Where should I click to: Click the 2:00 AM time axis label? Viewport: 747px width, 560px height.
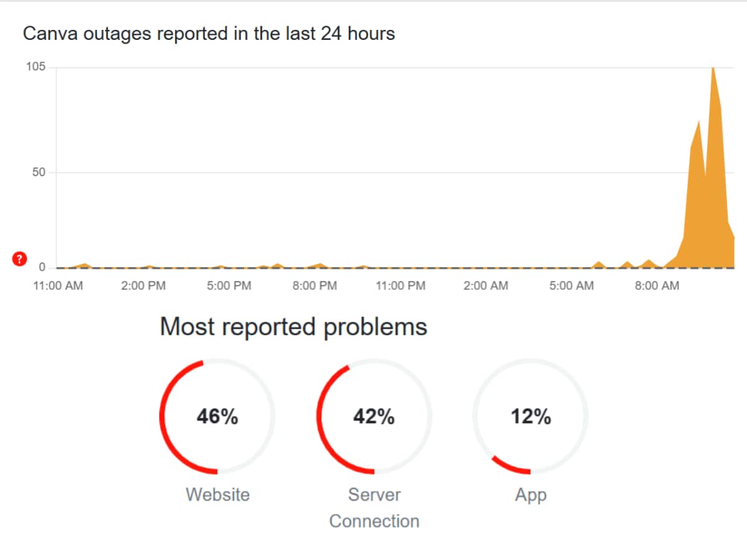click(x=486, y=286)
